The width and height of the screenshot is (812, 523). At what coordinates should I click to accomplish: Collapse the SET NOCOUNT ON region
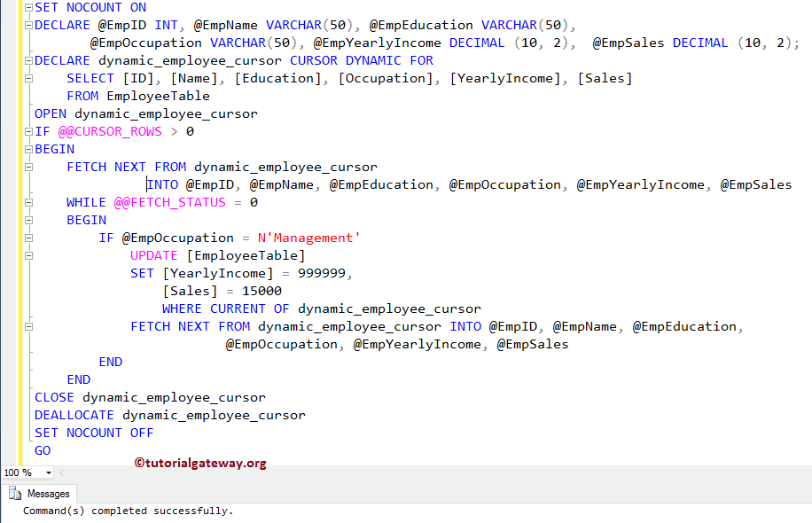29,7
